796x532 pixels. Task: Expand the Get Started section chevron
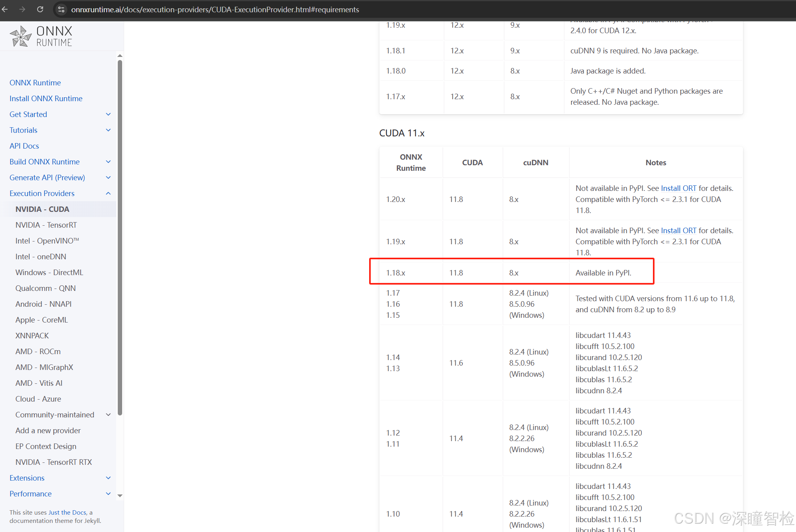(x=108, y=114)
